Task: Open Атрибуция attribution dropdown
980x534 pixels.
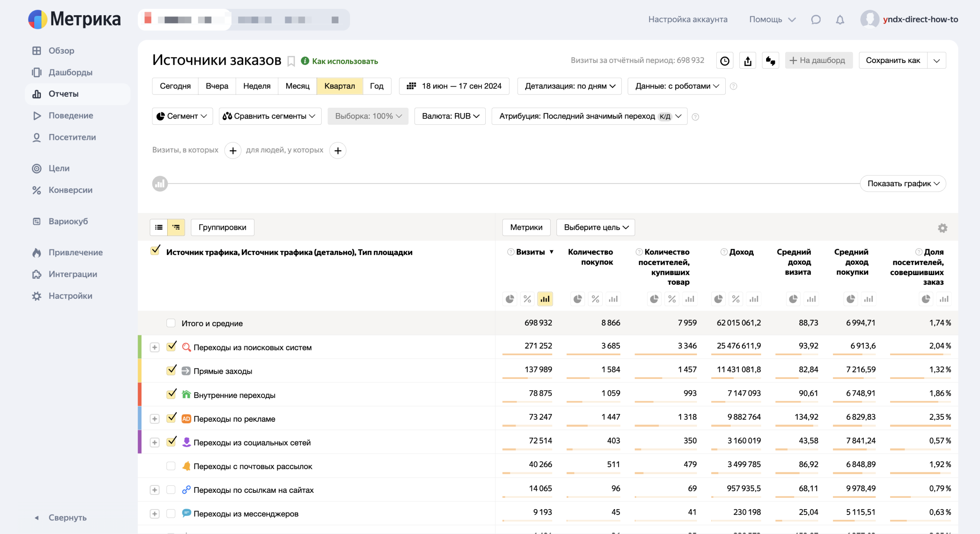Action: tap(589, 116)
